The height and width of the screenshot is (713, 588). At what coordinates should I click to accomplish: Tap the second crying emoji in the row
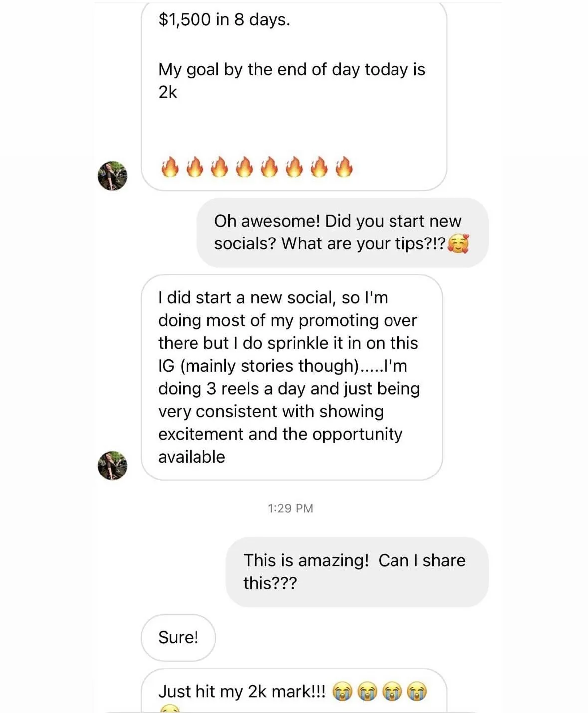367,692
